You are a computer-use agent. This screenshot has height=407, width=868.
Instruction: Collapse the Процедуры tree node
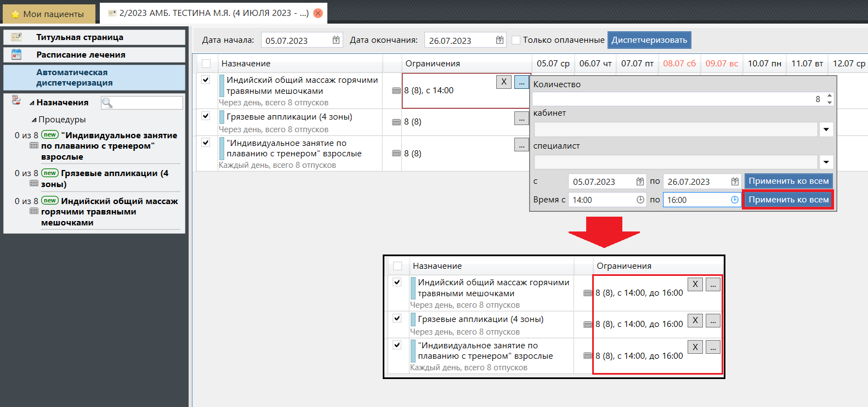click(x=34, y=120)
